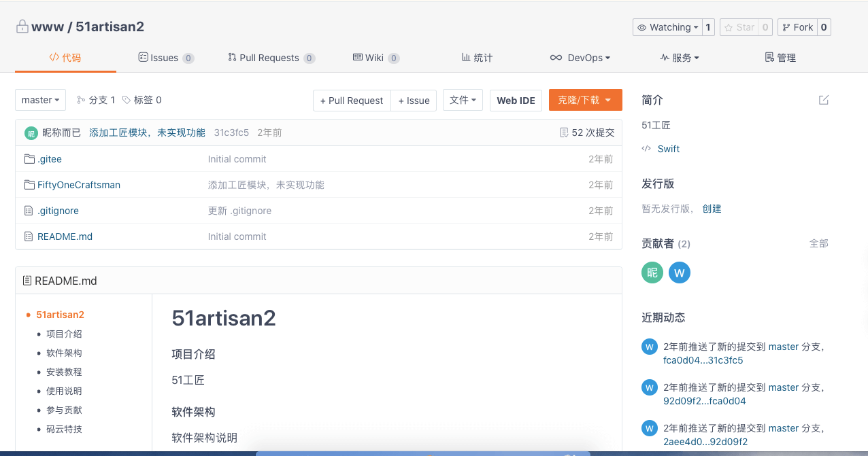Click the .gitee folder icon
Viewport: 868px width, 456px height.
coord(29,159)
